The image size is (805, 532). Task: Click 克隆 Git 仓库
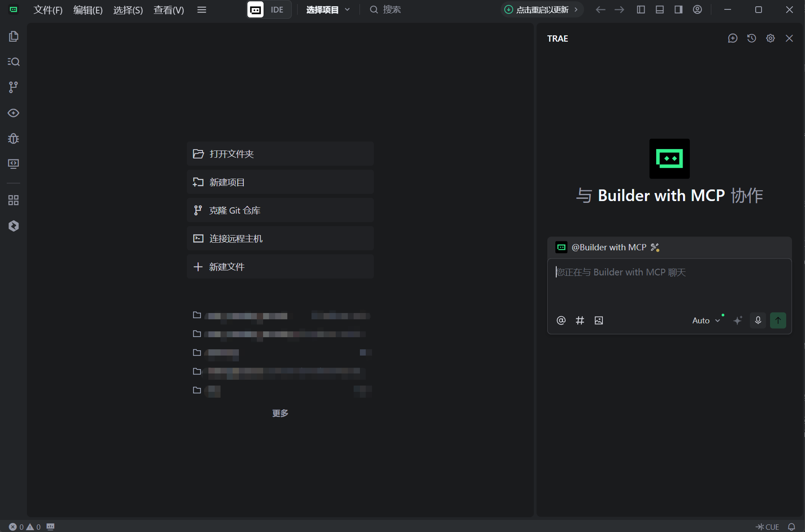pyautogui.click(x=280, y=210)
